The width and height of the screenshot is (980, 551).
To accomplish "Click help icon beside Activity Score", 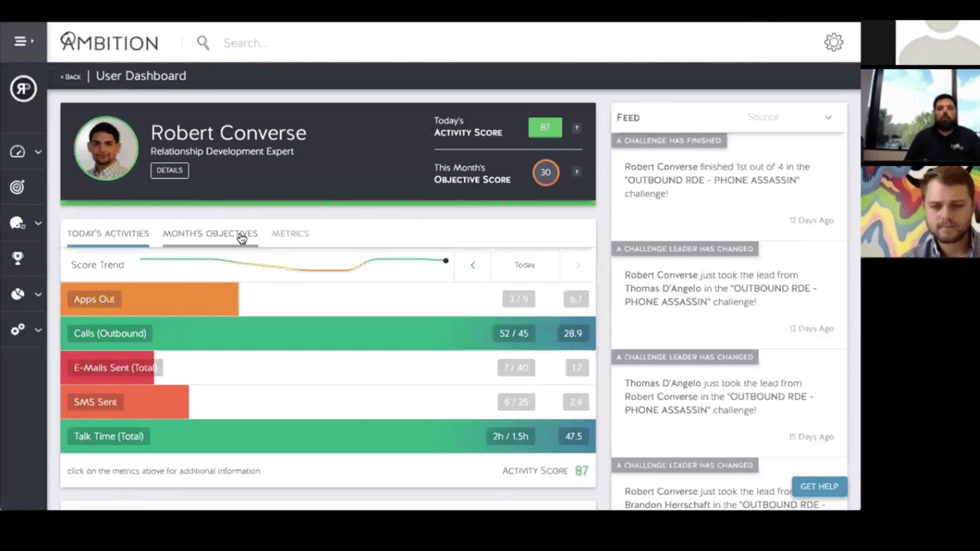I will click(x=577, y=128).
